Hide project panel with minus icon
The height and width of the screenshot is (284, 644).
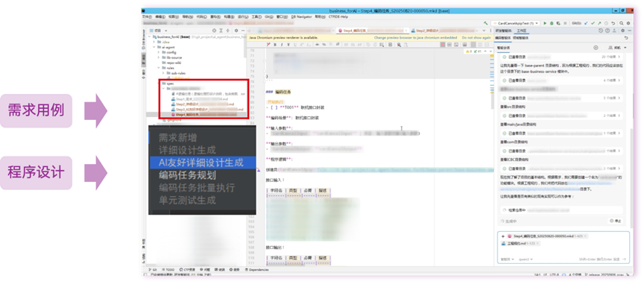[x=243, y=31]
